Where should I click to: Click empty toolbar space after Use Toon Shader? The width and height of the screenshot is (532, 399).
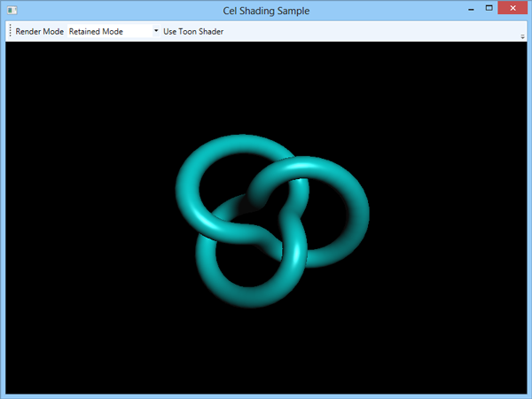[x=372, y=32]
